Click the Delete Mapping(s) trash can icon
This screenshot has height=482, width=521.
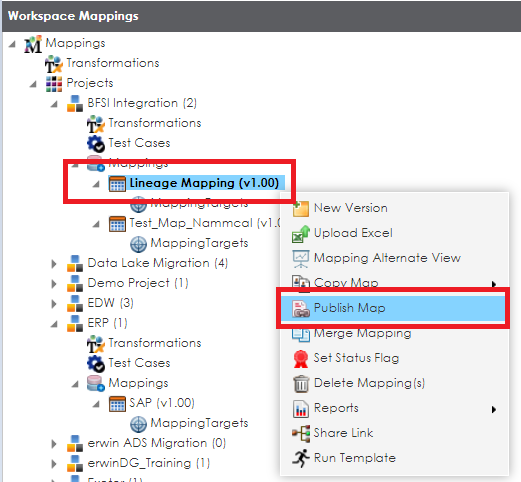[301, 384]
